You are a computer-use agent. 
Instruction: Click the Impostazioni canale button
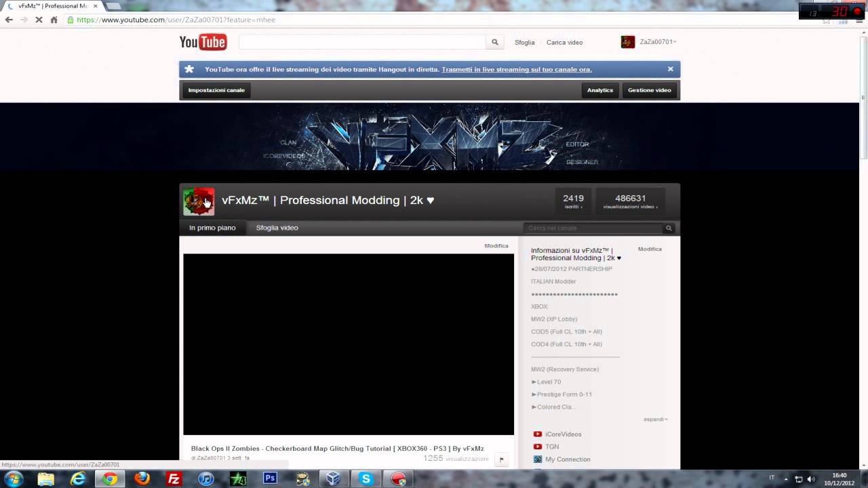click(x=216, y=90)
